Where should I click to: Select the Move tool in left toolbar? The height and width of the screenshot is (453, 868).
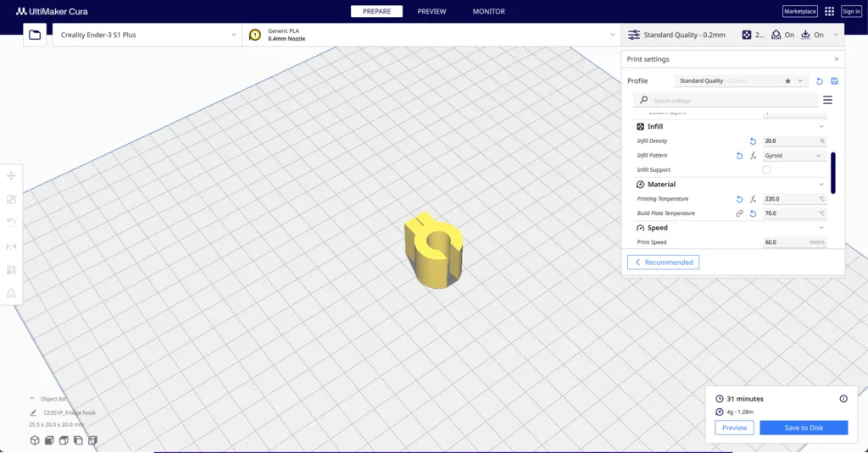[x=11, y=176]
